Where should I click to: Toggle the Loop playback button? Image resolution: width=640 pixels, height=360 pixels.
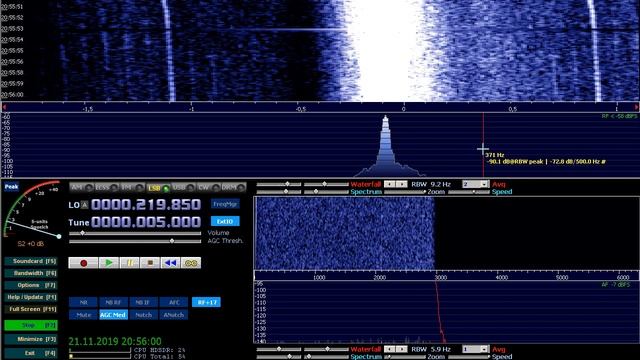tap(191, 263)
